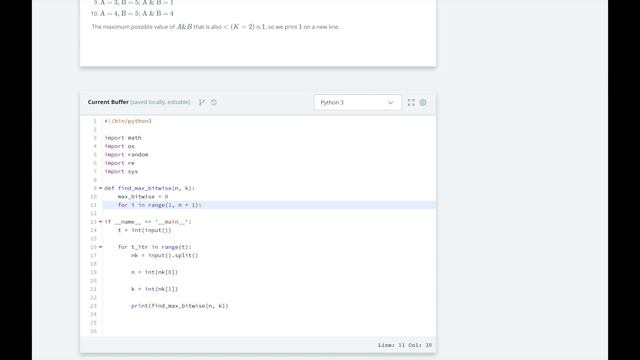This screenshot has width=640, height=360.
Task: Click the explanation sentence about maximum A&B value
Action: tap(216, 27)
